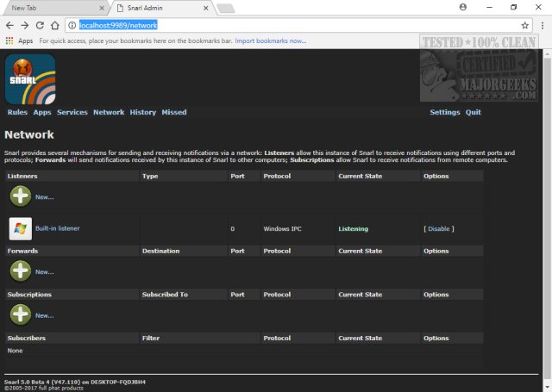Click New... link under Subscriptions
Viewport: 552px width, 392px height.
[44, 315]
